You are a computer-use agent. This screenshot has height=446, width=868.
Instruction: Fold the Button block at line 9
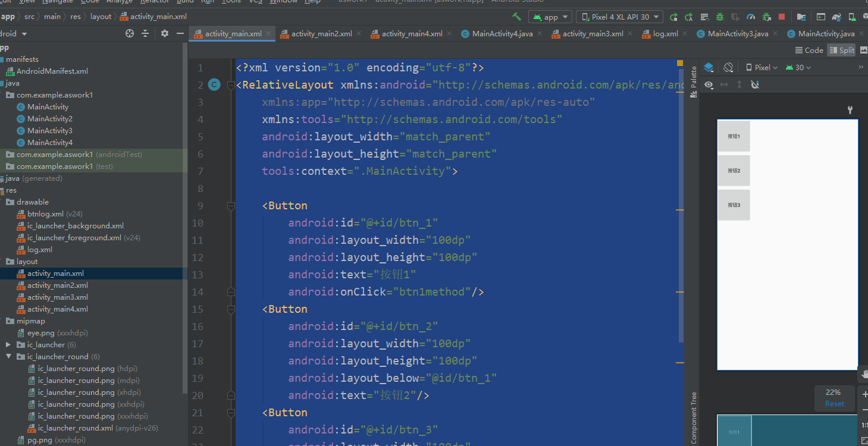point(231,206)
